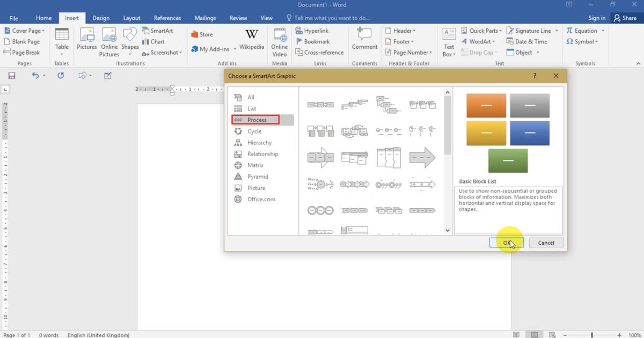Open the References tab

click(x=167, y=18)
